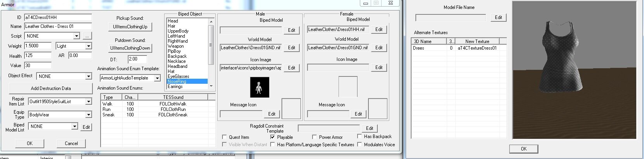Click Add Destruction Data button
The image size is (644, 159).
51,88
